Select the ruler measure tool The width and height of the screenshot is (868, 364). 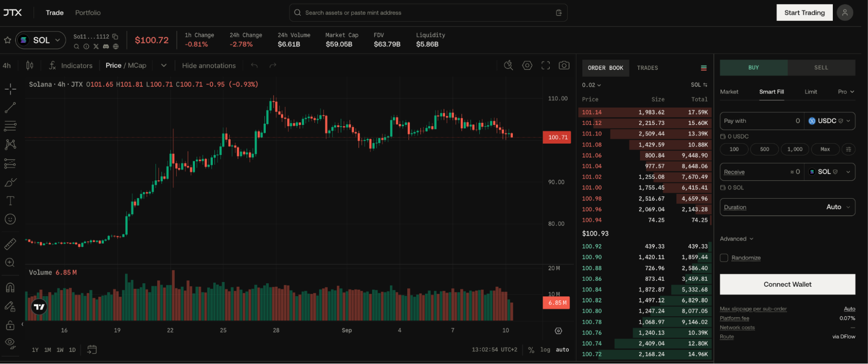pyautogui.click(x=10, y=244)
